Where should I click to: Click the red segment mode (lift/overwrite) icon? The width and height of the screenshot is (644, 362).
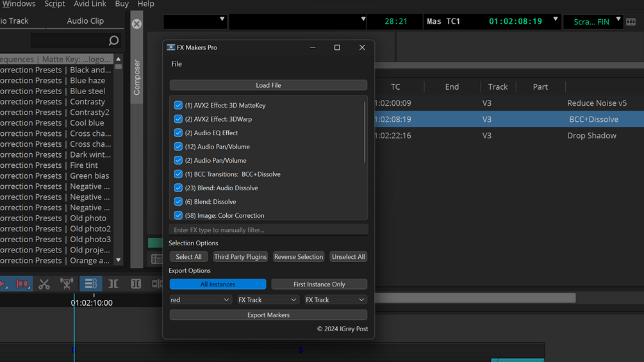[x=22, y=284]
